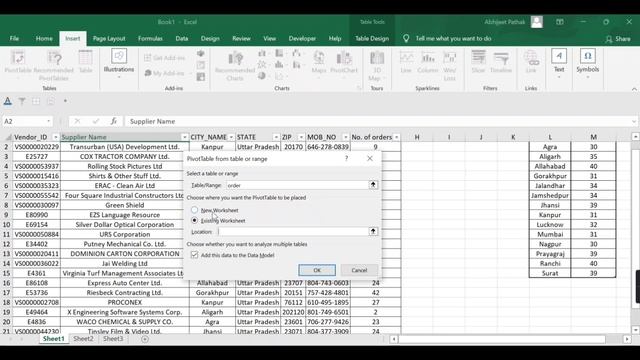The height and width of the screenshot is (360, 640).
Task: Click the vertical scrollbar down arrow
Action: pyautogui.click(x=636, y=330)
